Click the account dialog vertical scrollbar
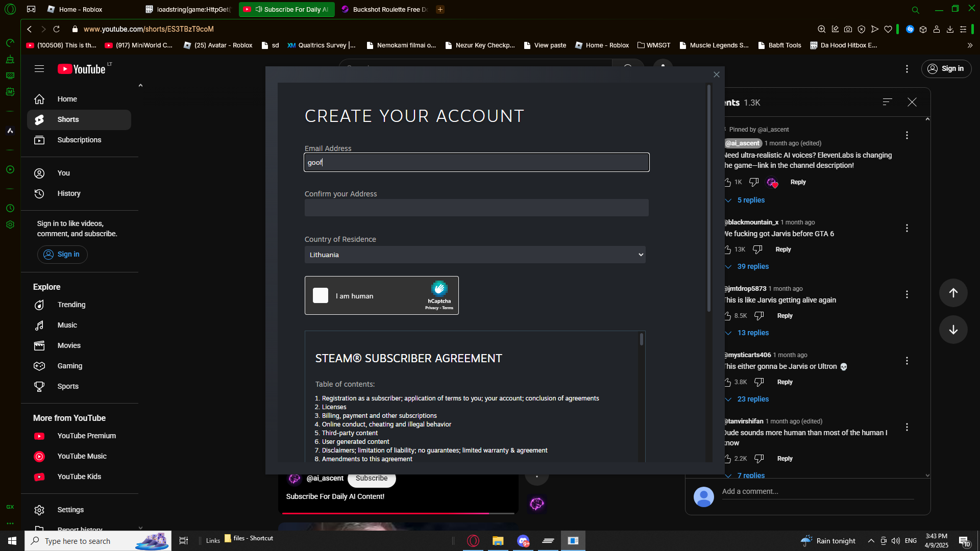The height and width of the screenshot is (551, 980). [x=708, y=198]
